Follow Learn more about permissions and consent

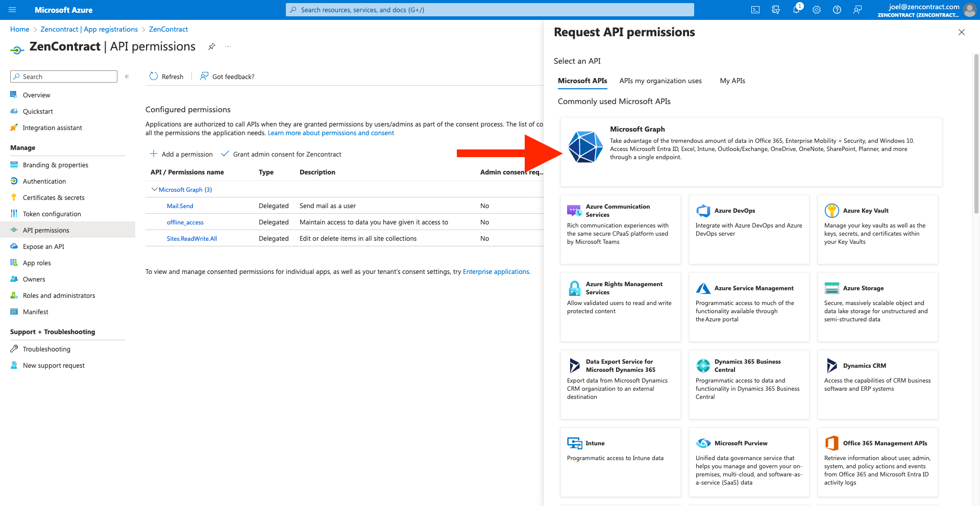tap(331, 133)
